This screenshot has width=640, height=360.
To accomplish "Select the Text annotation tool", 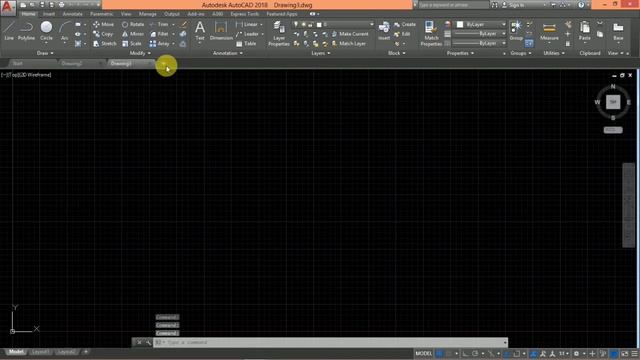I will (x=200, y=31).
